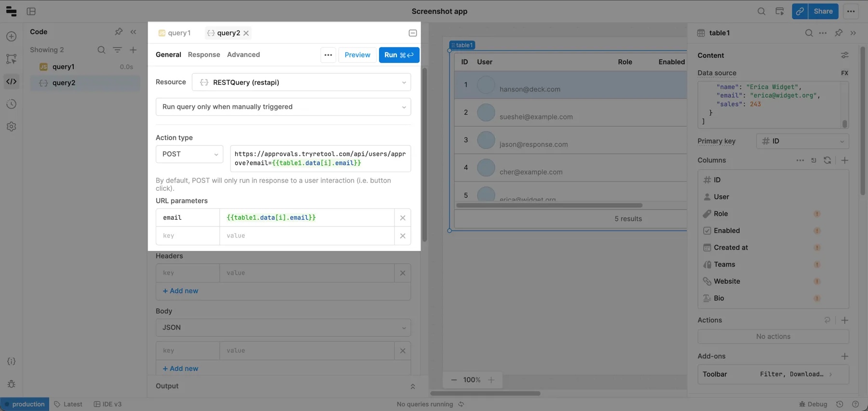
Task: Search in table1 inspector
Action: click(x=809, y=33)
